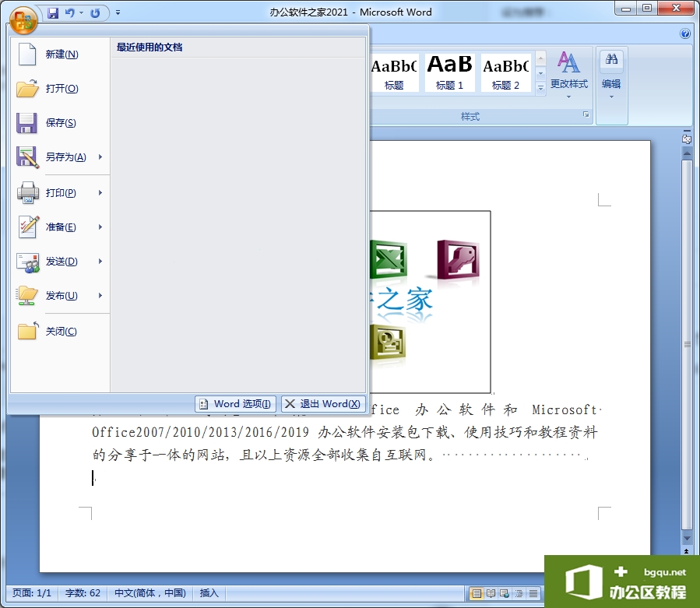Image resolution: width=700 pixels, height=608 pixels.
Task: Click the Word 选项 button
Action: (235, 404)
